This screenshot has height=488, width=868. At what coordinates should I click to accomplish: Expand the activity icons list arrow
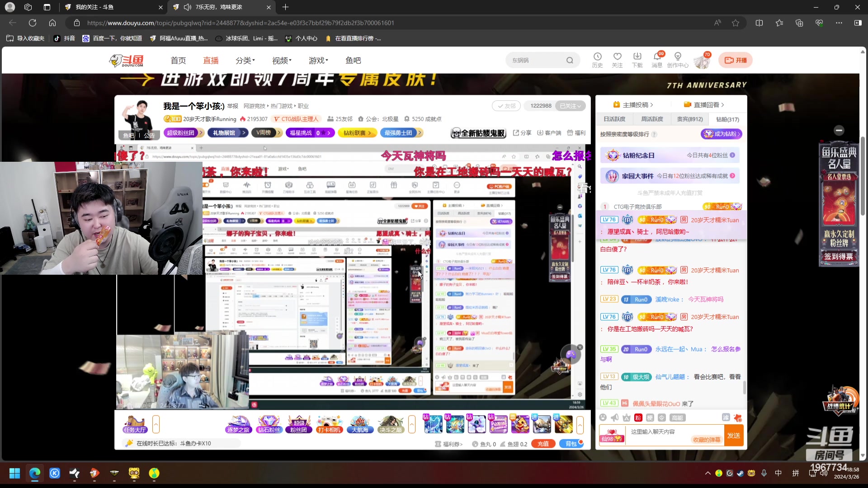[412, 424]
